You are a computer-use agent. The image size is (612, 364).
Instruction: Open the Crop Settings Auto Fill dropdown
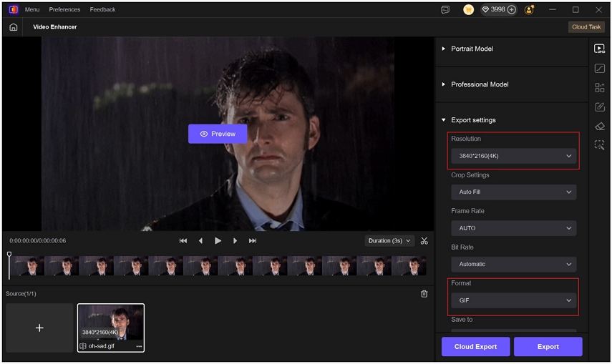[x=514, y=192]
